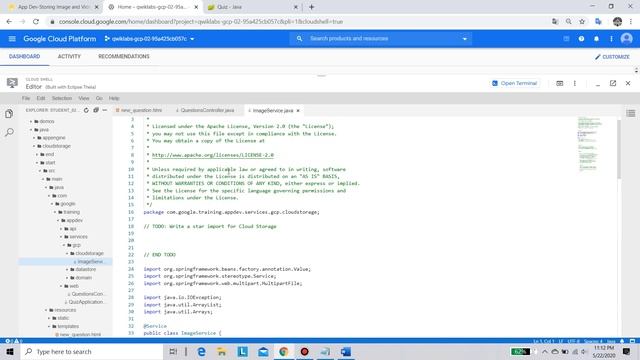Collapse the cloudstorage folder under java
Screen dimensions: 640x360
(x=53, y=146)
